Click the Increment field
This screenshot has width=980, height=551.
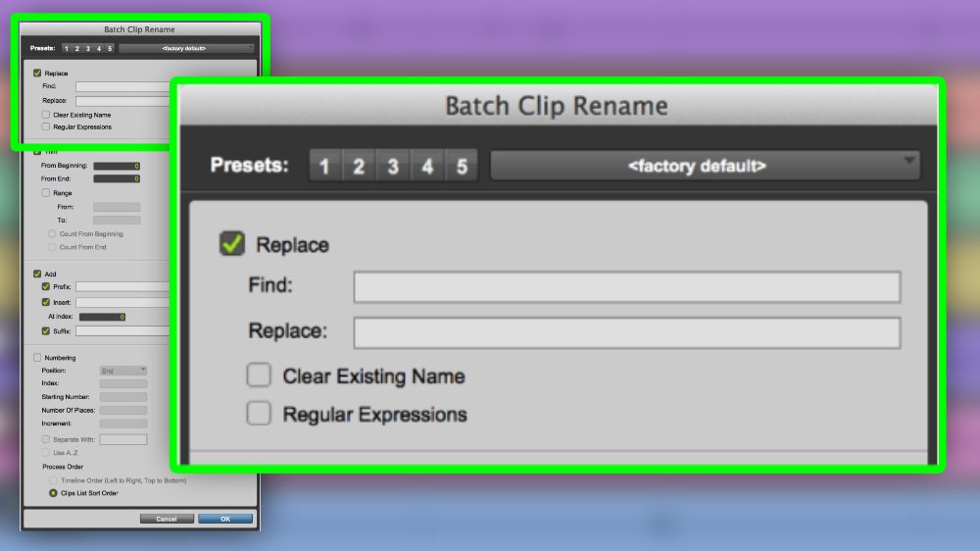pyautogui.click(x=123, y=424)
